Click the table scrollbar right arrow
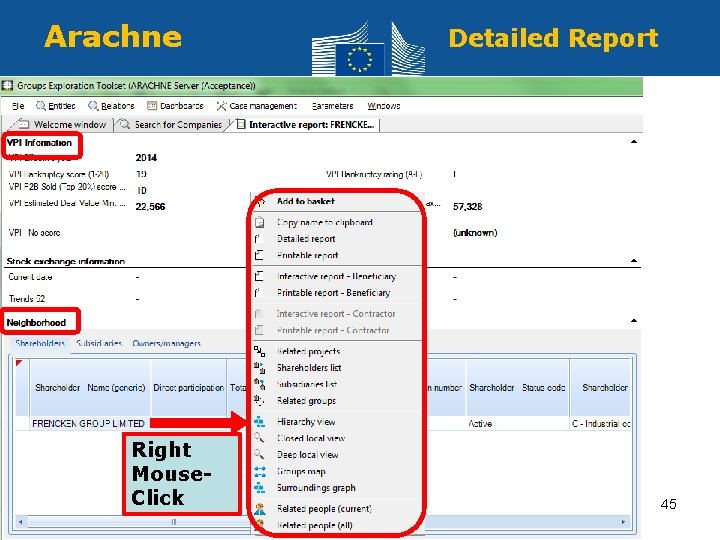The width and height of the screenshot is (720, 540). point(623,522)
